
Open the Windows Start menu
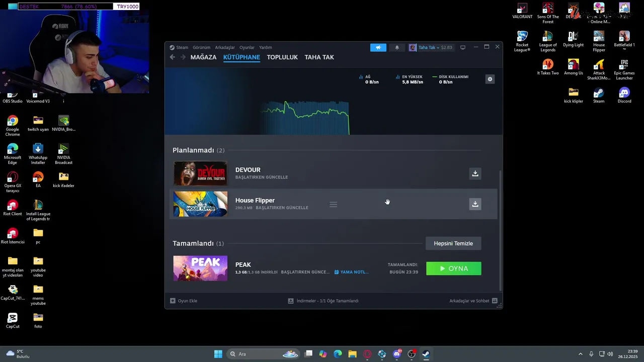218,354
